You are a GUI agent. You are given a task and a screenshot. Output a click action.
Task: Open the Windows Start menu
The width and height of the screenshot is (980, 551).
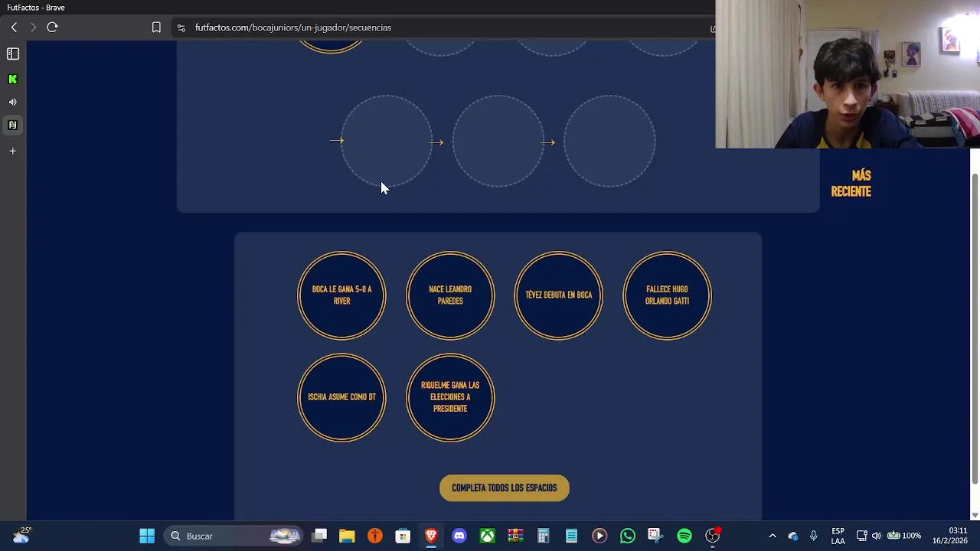[147, 536]
